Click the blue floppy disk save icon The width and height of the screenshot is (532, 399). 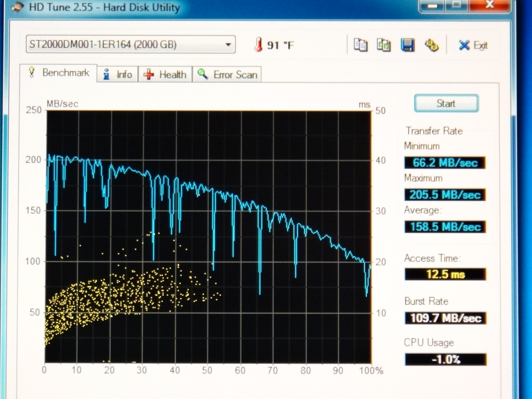tap(407, 45)
